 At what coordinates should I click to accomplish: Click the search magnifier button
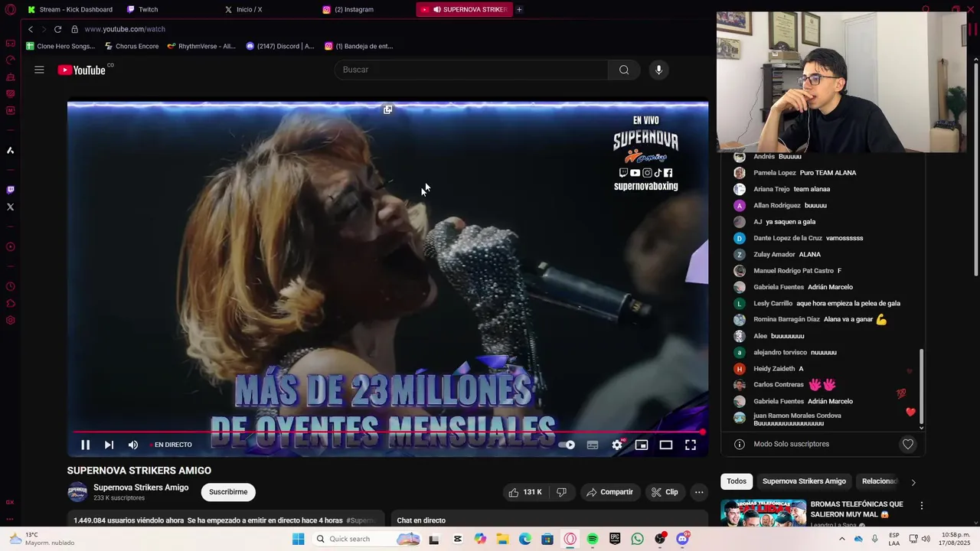(624, 70)
